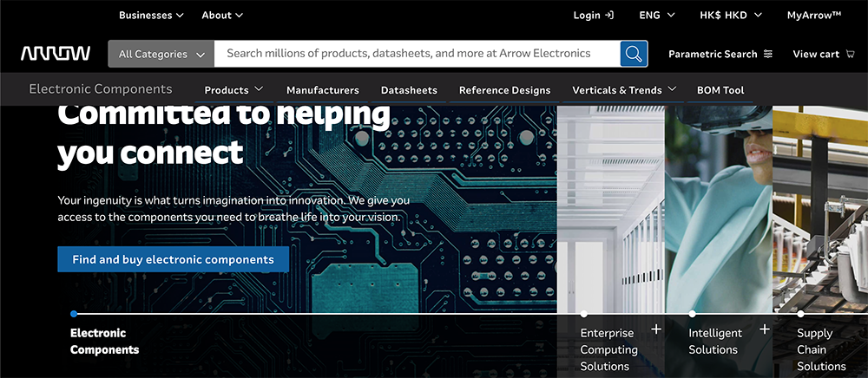
Task: Select the blue Electronic Components timeline dot
Action: 74,313
